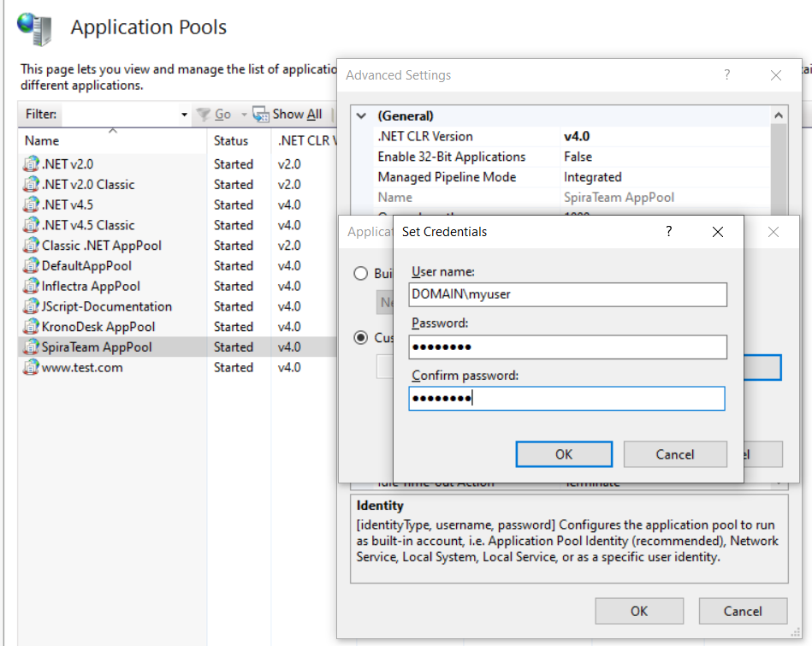This screenshot has height=646, width=812.
Task: Cancel the Set Credentials dialog
Action: (x=674, y=454)
